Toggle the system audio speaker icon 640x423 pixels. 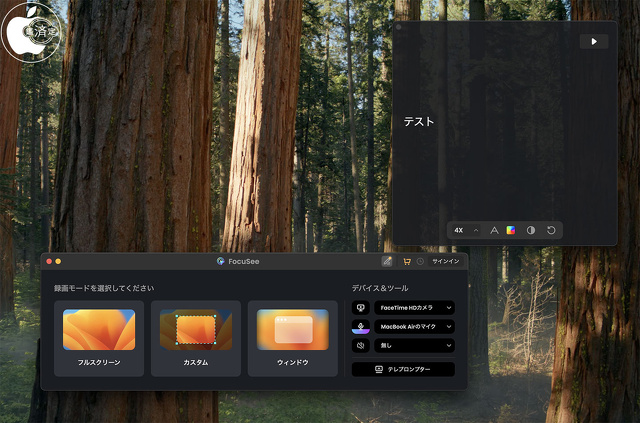pos(360,345)
